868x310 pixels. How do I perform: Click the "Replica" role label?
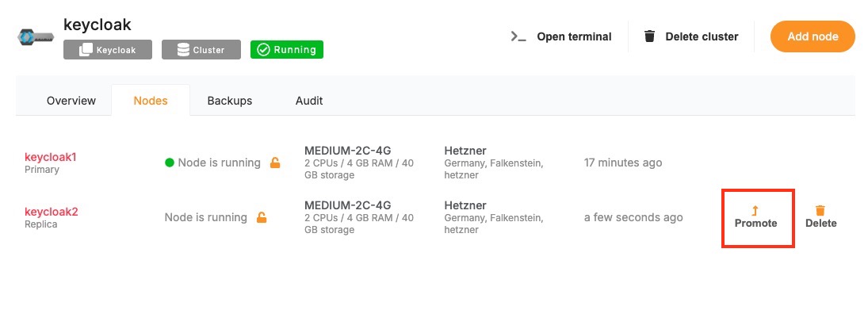(41, 224)
